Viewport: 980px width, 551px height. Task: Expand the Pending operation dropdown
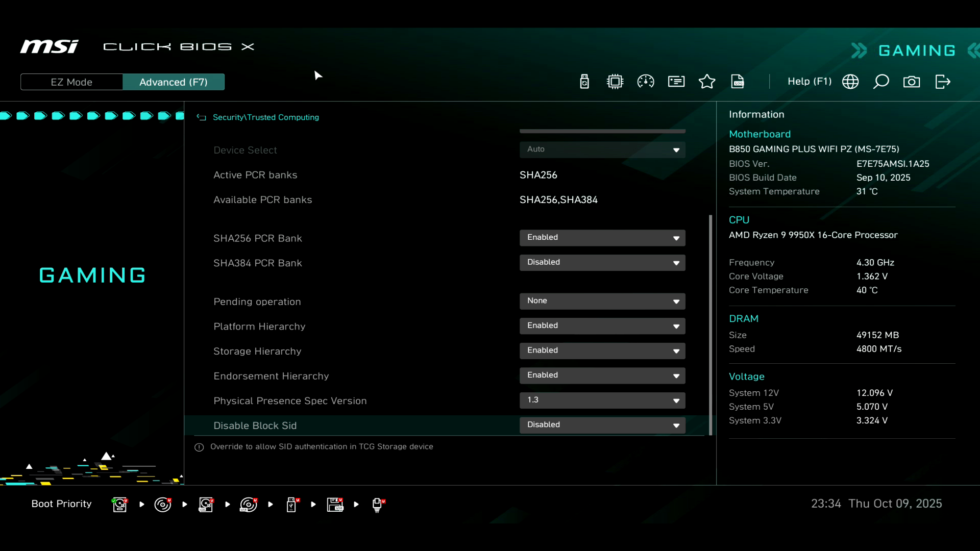coord(602,301)
